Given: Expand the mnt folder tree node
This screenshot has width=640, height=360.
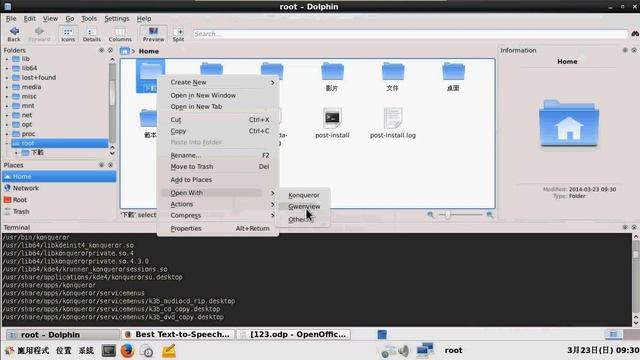Looking at the screenshot, I should 7,106.
